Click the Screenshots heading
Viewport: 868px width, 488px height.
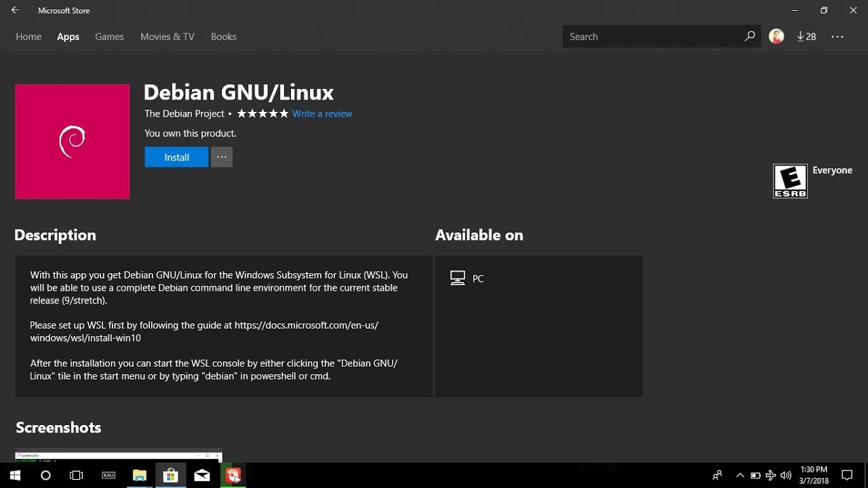click(58, 428)
